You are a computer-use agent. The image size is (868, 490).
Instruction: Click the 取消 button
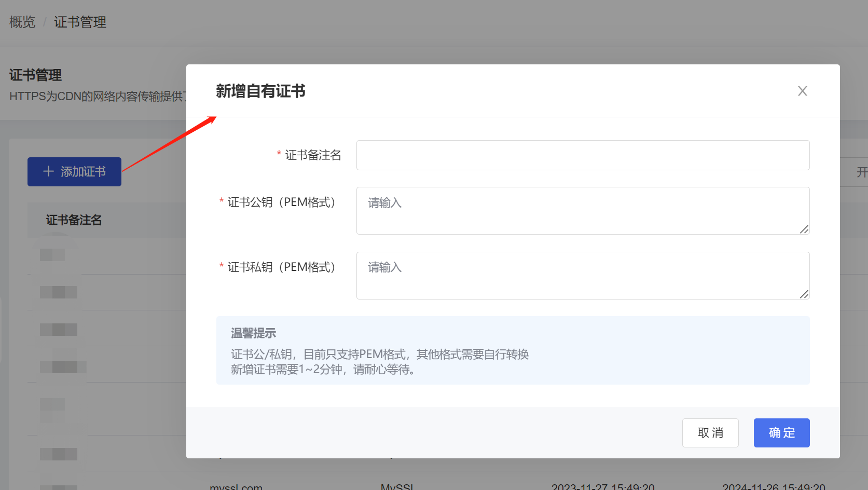point(710,433)
